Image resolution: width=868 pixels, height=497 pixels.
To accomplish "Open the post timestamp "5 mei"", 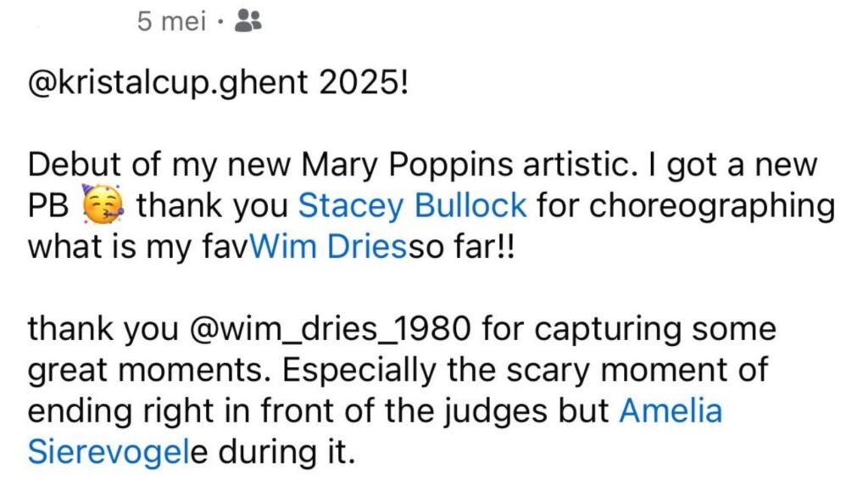I will click(x=171, y=22).
